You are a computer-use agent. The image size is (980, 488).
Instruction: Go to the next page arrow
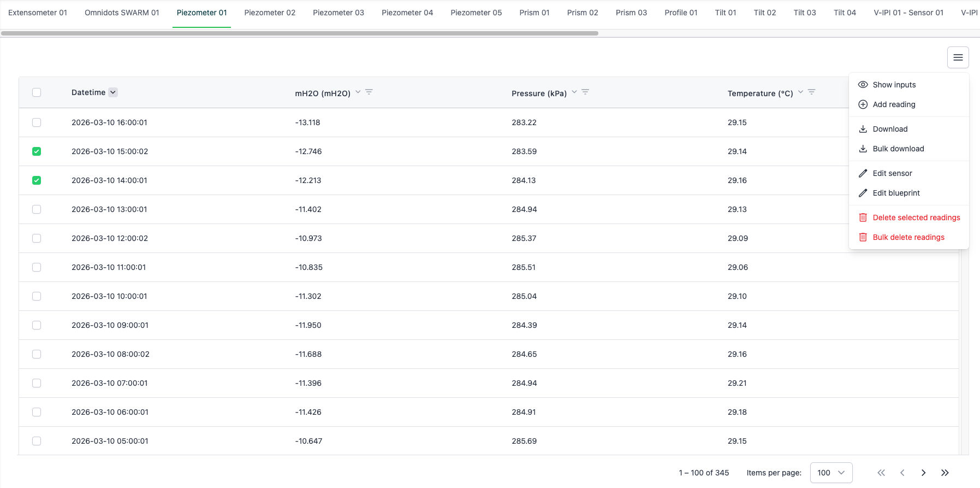point(923,473)
